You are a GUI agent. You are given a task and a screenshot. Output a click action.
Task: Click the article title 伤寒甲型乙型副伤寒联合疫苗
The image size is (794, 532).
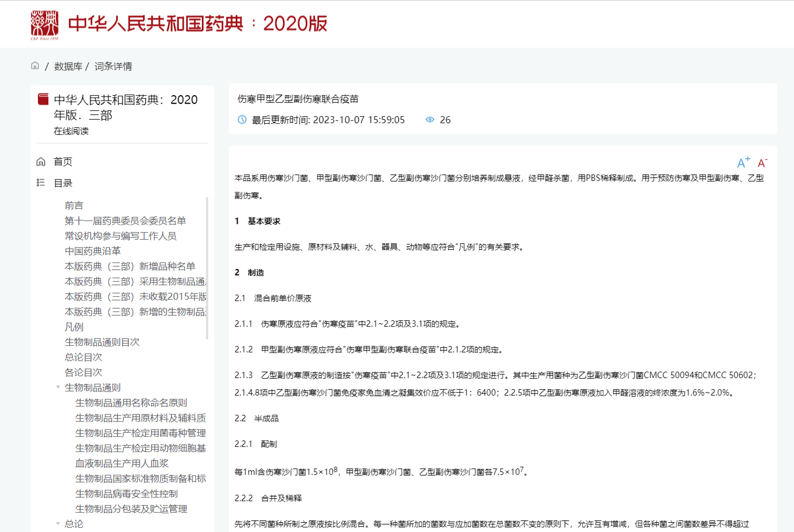298,99
